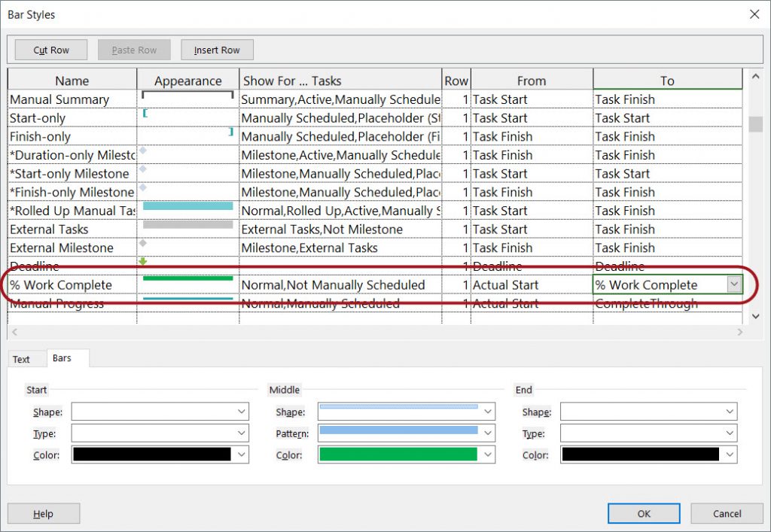771x532 pixels.
Task: Click the Insert Row button
Action: point(217,50)
